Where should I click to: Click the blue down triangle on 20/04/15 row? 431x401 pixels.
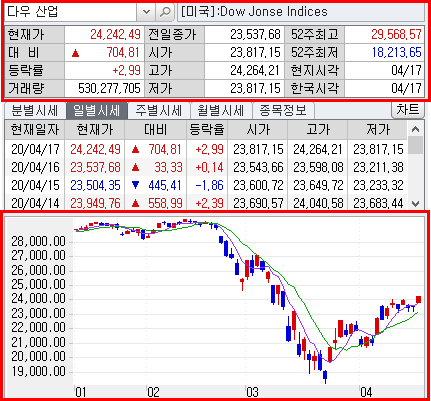[x=135, y=185]
